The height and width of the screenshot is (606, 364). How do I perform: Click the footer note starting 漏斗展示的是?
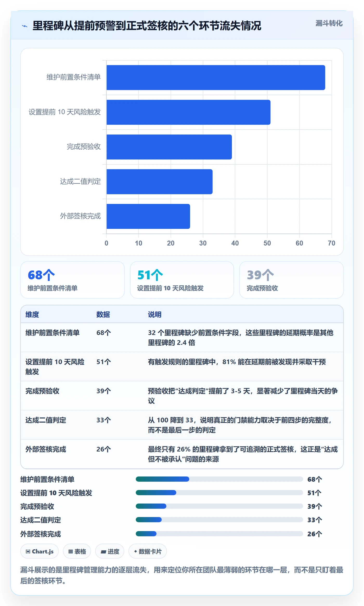pos(182,575)
